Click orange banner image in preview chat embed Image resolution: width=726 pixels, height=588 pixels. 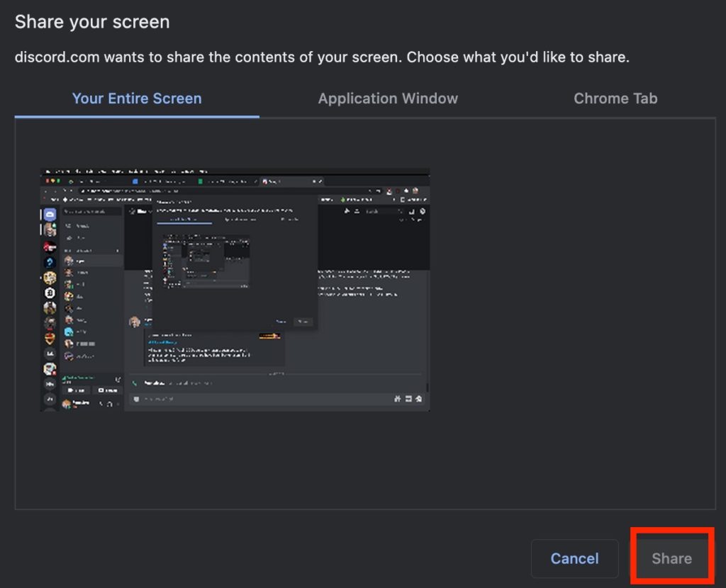point(269,335)
